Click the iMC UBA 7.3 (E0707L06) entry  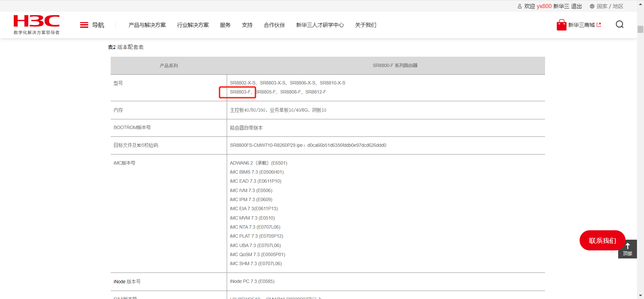[x=256, y=245]
